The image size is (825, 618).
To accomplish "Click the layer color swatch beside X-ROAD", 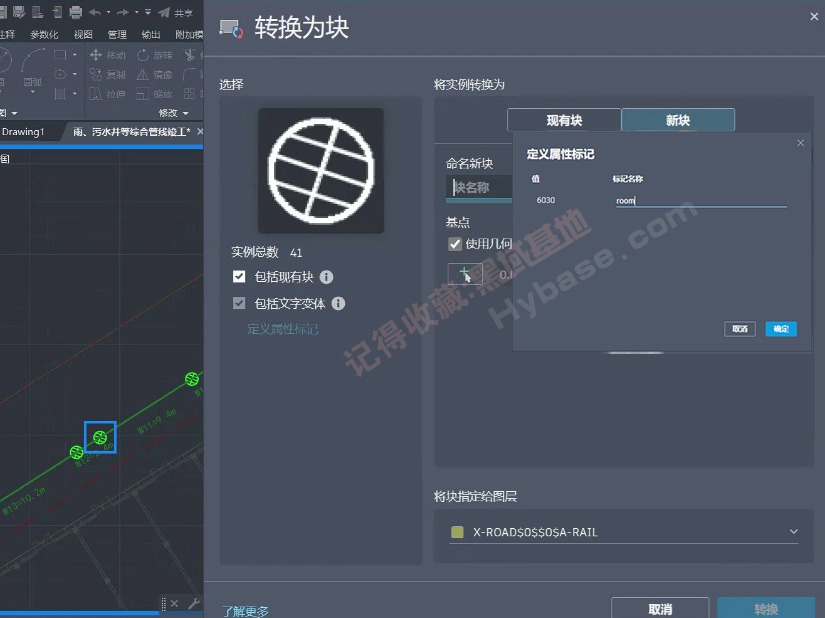I will click(457, 532).
